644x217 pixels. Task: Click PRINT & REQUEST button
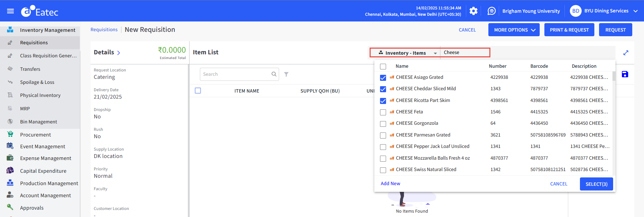point(569,30)
